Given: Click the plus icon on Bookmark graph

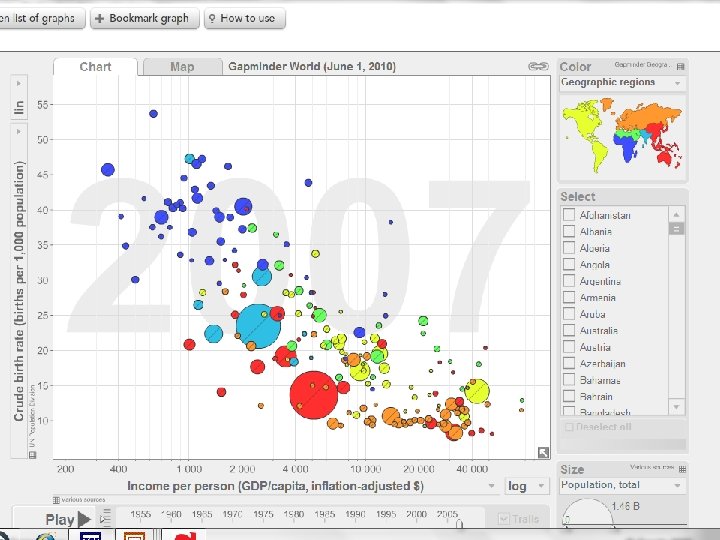Looking at the screenshot, I should [99, 18].
